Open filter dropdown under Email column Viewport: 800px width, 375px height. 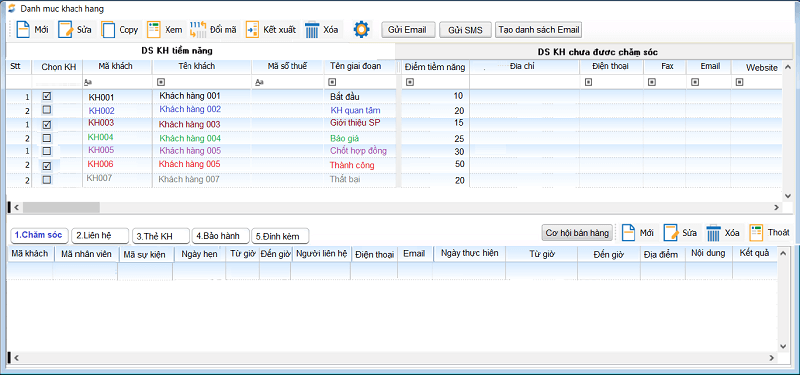click(694, 82)
